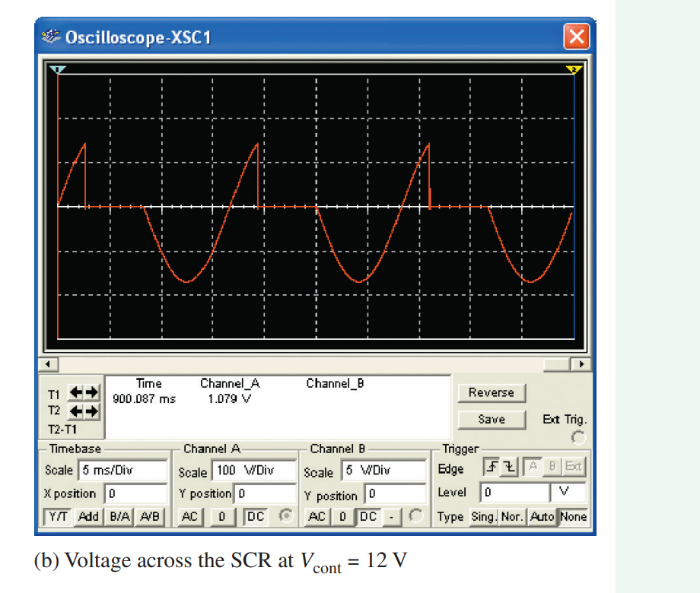Activate the Ext Trig radio control
Image resolution: width=700 pixels, height=593 pixels.
coord(578,436)
